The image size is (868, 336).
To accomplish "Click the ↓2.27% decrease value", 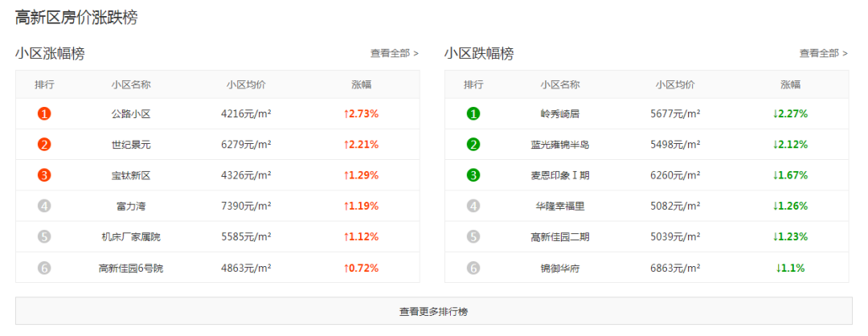I will coord(791,114).
